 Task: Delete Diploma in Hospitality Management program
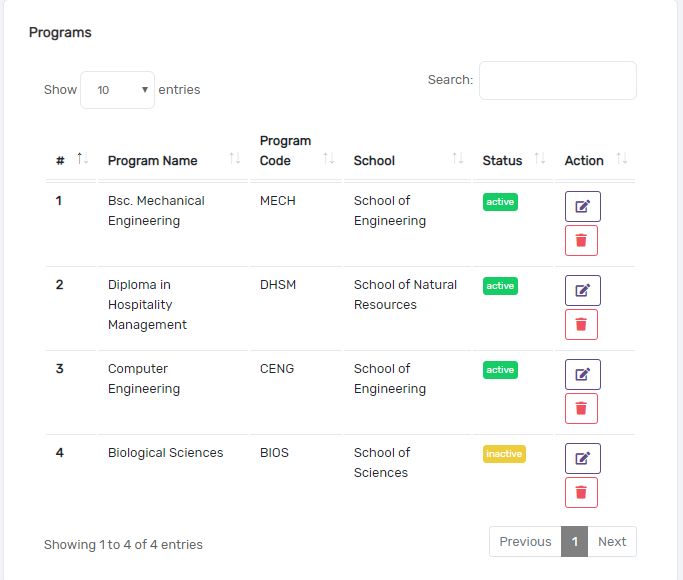tap(582, 324)
